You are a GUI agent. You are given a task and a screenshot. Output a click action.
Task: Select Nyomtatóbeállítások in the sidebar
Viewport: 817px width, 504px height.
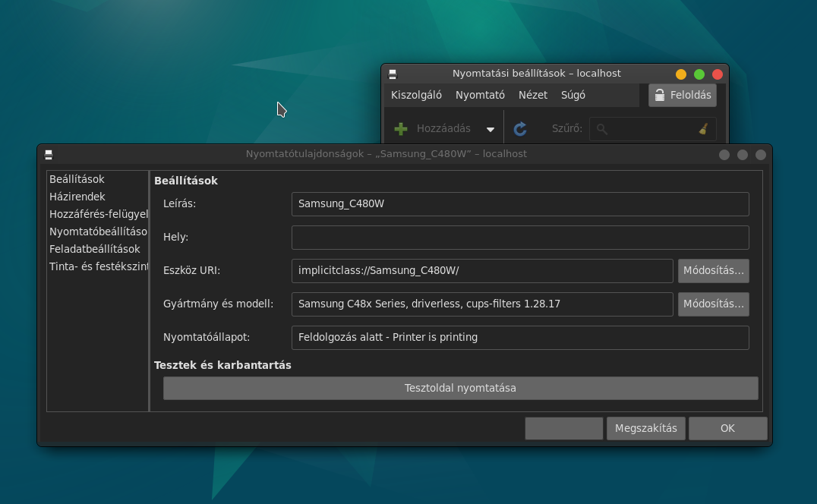pos(97,232)
